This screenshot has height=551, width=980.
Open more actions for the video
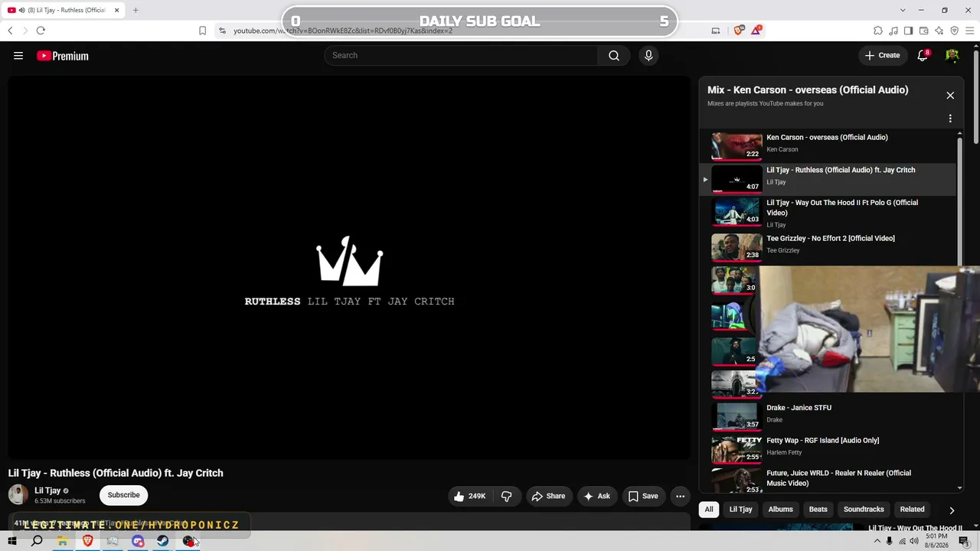[680, 496]
